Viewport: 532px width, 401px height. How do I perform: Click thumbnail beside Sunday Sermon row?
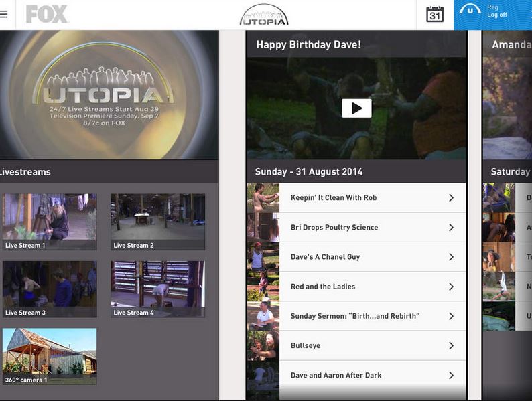[263, 316]
